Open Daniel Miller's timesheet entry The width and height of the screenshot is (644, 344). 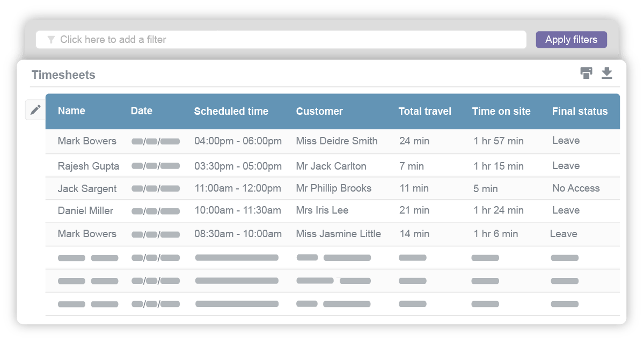pyautogui.click(x=85, y=211)
